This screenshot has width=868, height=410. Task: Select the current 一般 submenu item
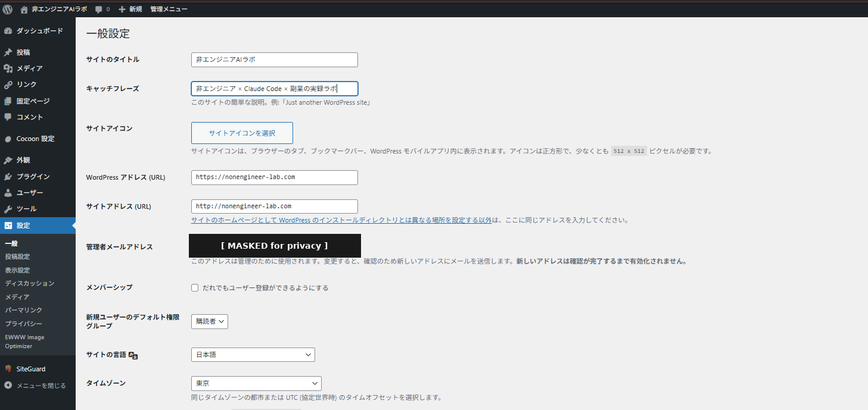[x=11, y=243]
